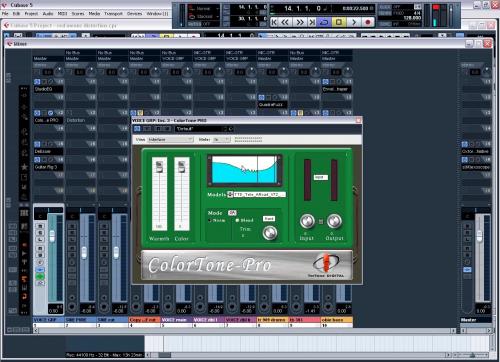
Task: Click the Guitar Rig 3 insert slot
Action: click(48, 167)
